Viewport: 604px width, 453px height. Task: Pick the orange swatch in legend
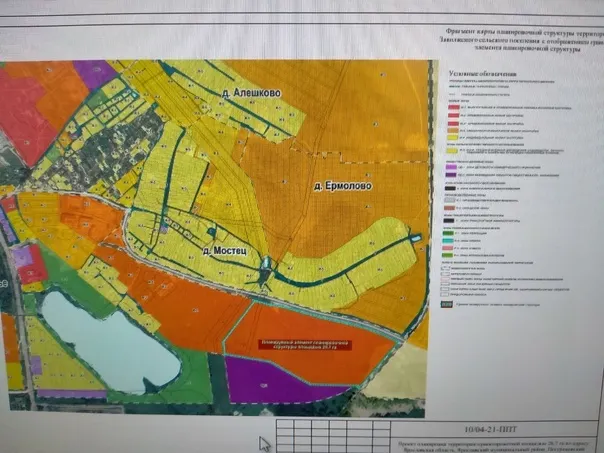[453, 130]
